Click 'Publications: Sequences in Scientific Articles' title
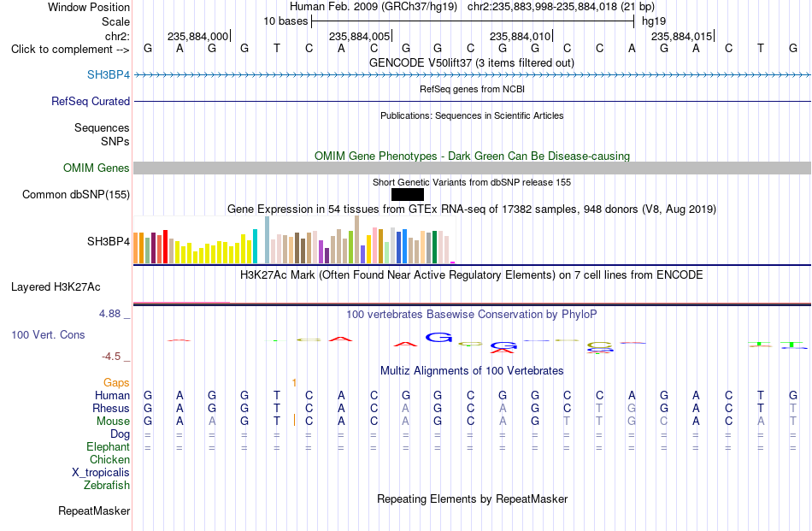The width and height of the screenshot is (812, 531). pos(472,115)
